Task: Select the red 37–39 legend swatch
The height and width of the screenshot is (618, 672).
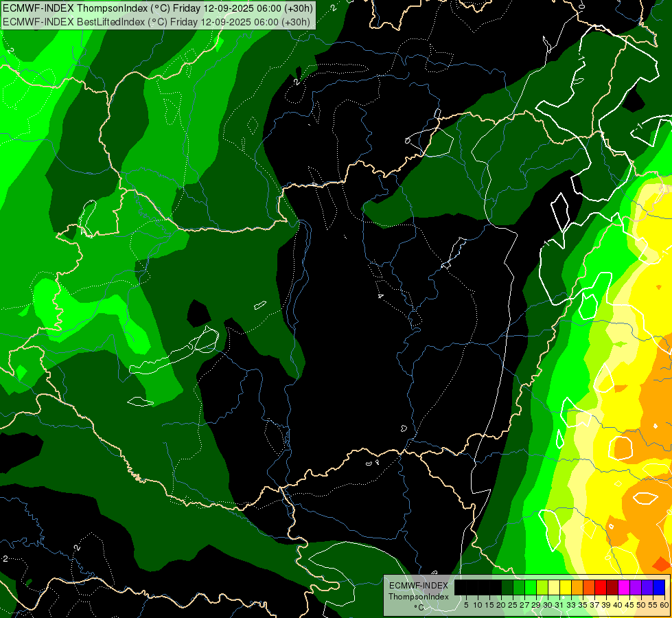Action: (601, 587)
